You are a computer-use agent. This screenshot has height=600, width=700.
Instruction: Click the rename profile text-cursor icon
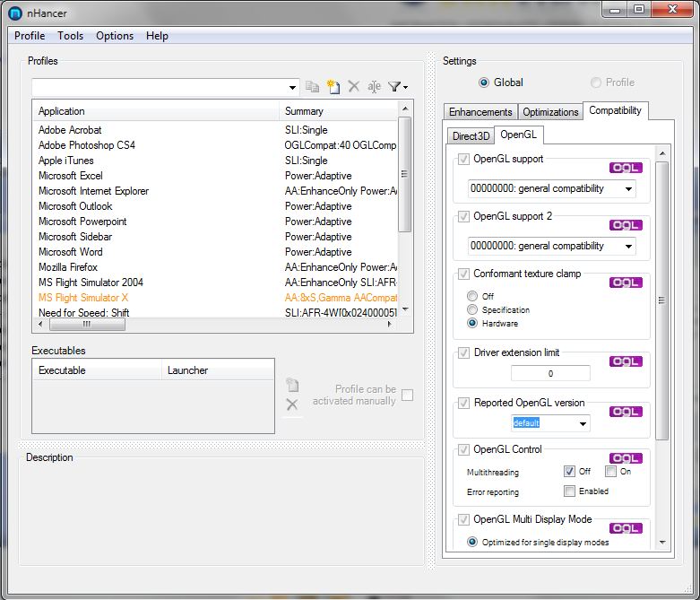(374, 87)
